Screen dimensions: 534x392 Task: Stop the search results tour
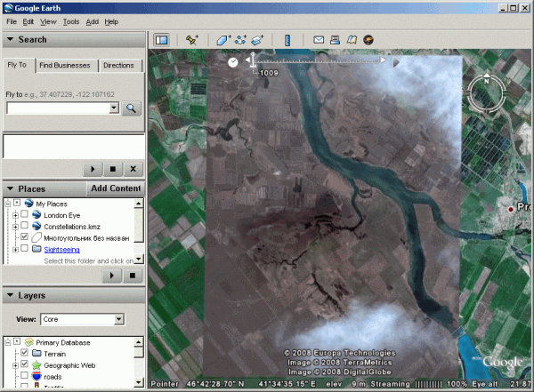click(x=113, y=169)
